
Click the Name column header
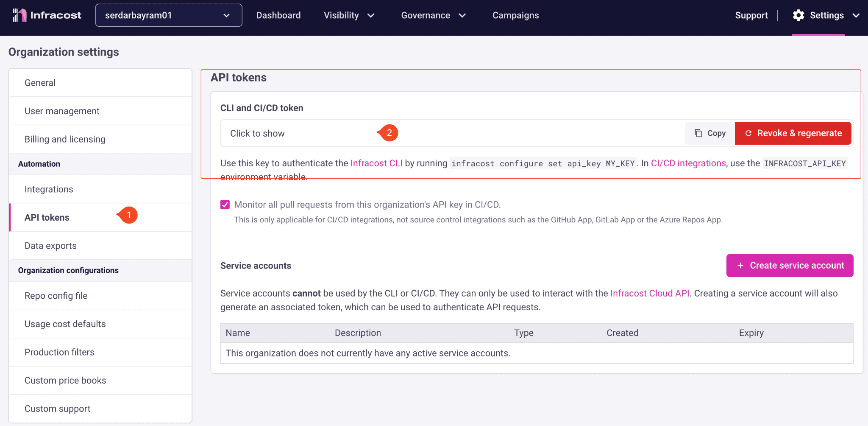238,333
